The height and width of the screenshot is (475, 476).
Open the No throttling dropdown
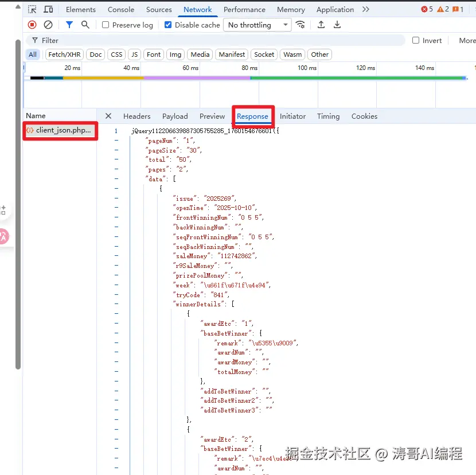[x=257, y=25]
